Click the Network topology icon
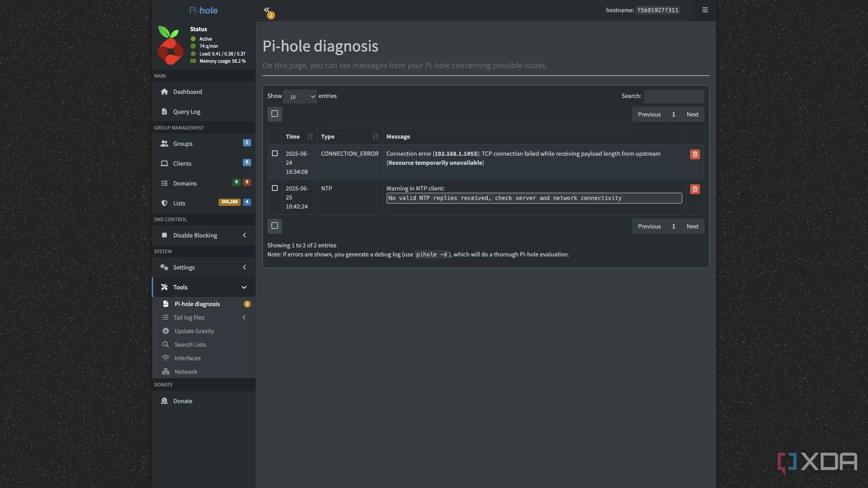Screen dimensions: 868x488 point(166,372)
